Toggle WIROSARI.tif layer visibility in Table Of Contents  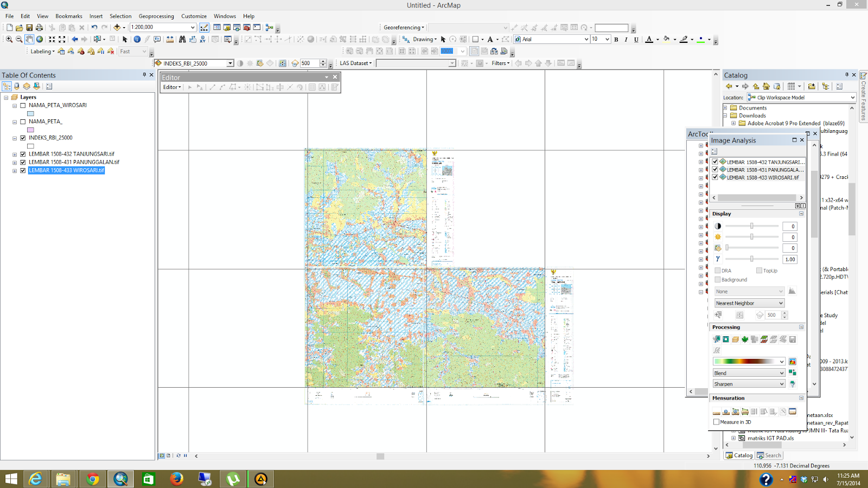[23, 170]
